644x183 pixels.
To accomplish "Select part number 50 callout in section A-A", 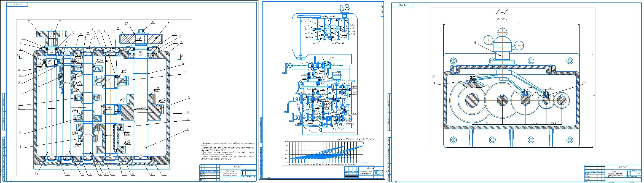I will tap(433, 77).
